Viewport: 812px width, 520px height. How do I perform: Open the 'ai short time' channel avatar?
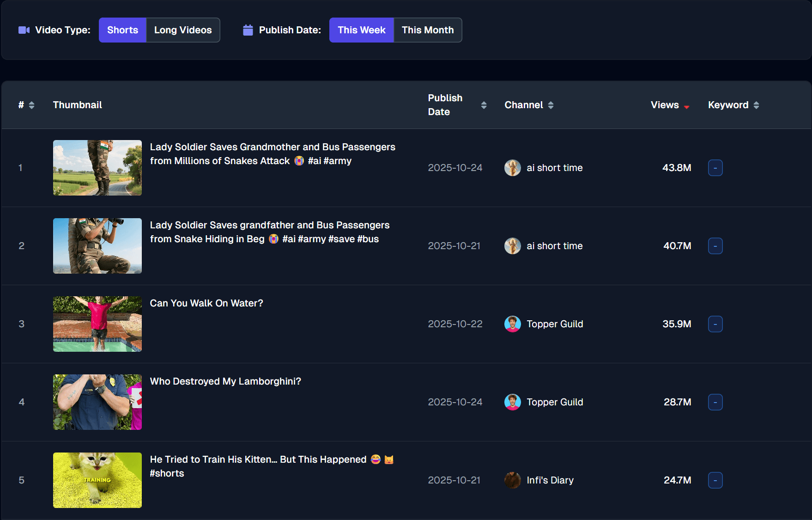[x=513, y=168]
